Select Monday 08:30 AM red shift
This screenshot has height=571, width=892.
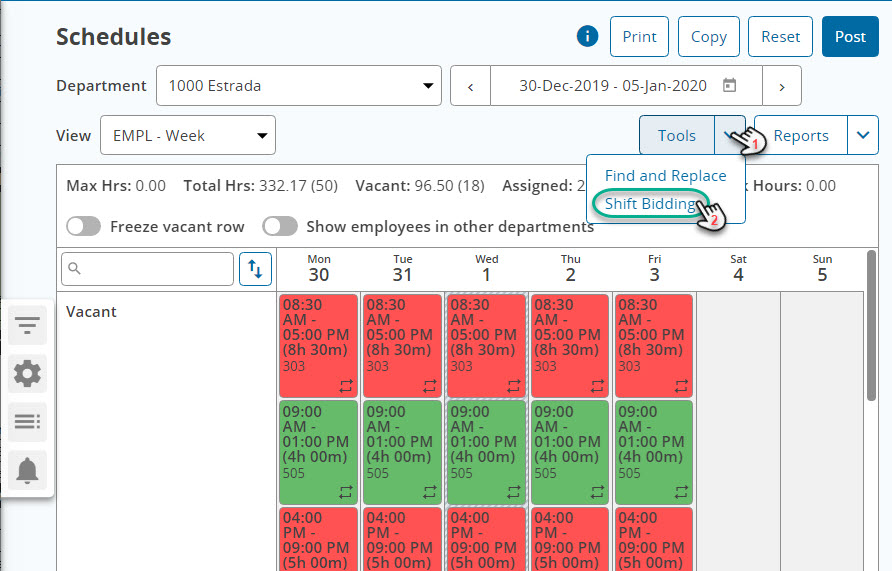[x=319, y=346]
